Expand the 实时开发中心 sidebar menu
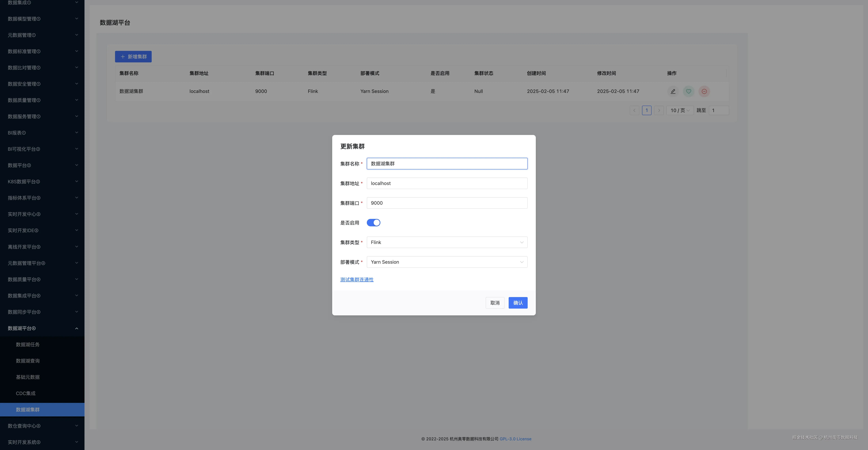Image resolution: width=868 pixels, height=450 pixels. (42, 214)
